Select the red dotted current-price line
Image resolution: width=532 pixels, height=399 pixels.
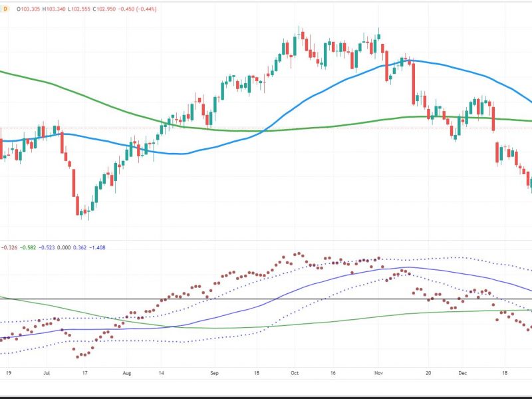(x=266, y=128)
